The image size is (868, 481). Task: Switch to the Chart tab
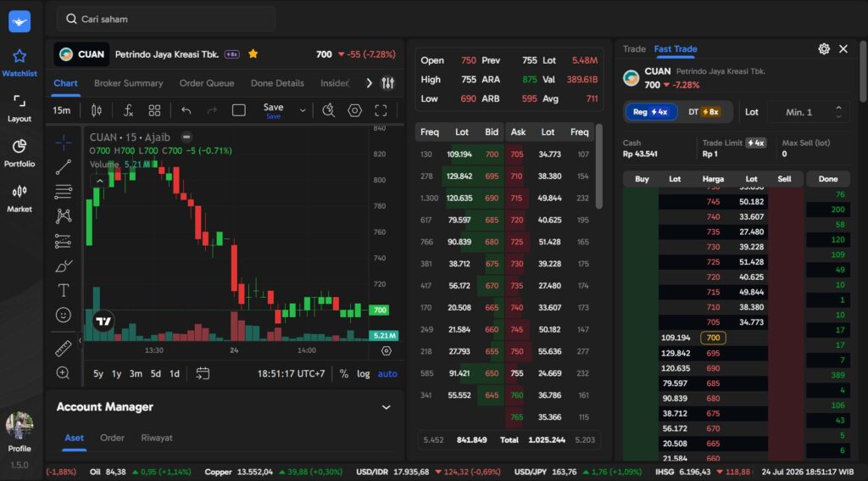pyautogui.click(x=65, y=83)
